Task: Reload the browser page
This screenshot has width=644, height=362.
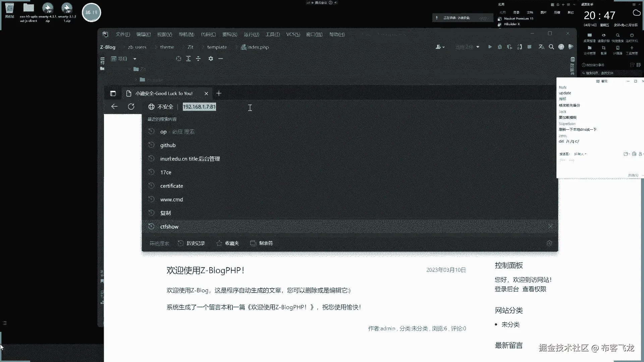Action: (131, 107)
